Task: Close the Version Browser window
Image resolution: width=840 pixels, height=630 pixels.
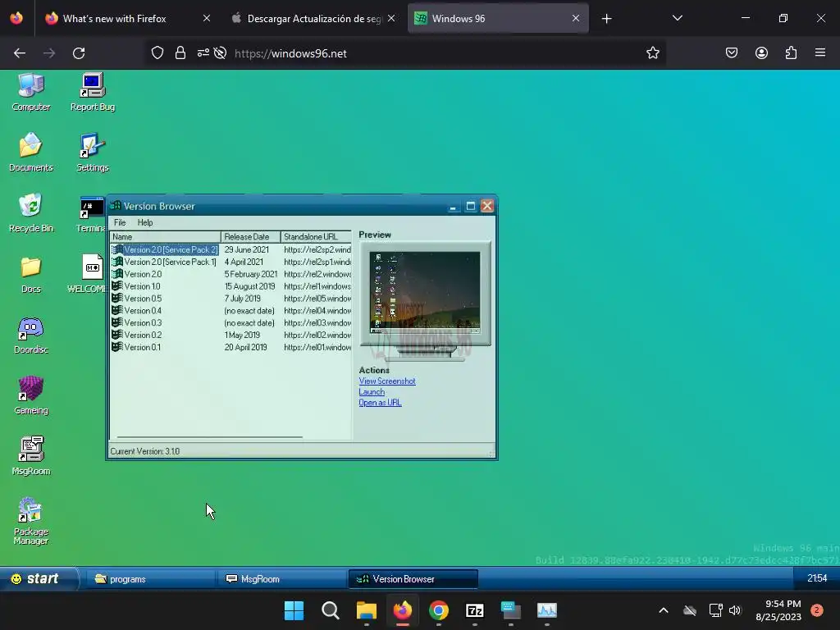Action: tap(487, 206)
